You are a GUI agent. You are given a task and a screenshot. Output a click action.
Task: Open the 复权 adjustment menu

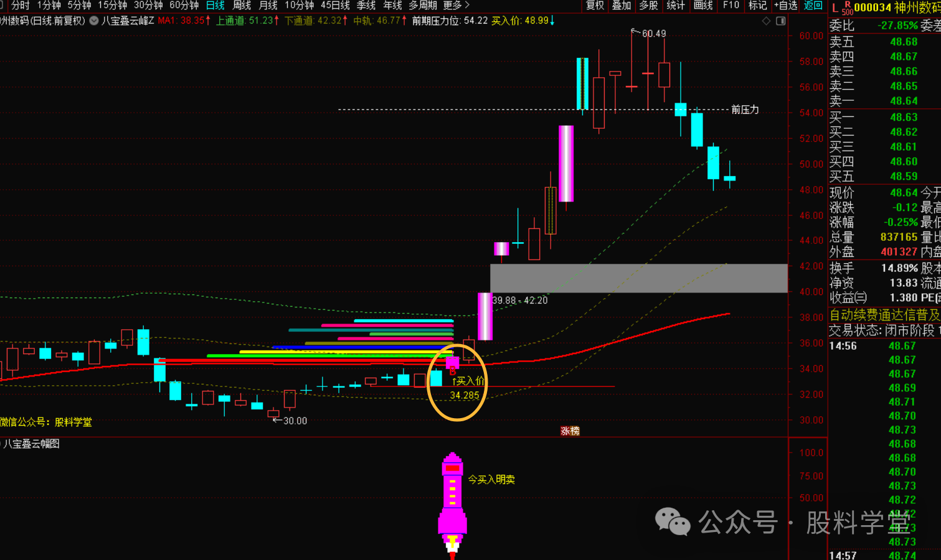(x=595, y=6)
